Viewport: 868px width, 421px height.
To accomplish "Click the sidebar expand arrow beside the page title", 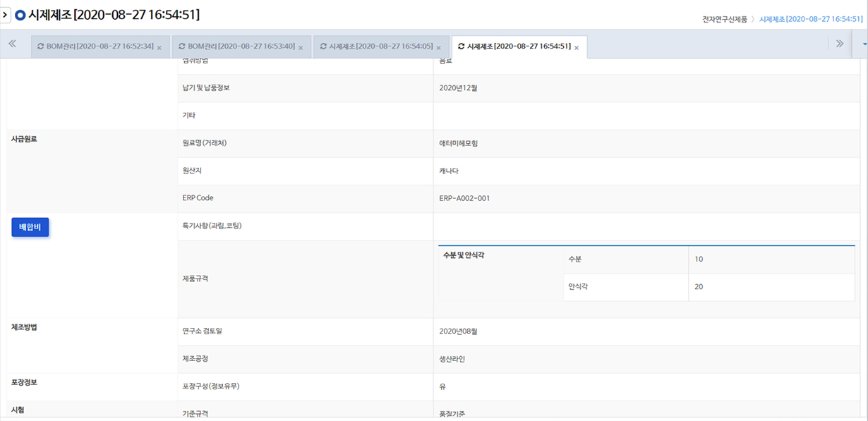I will pos(6,14).
